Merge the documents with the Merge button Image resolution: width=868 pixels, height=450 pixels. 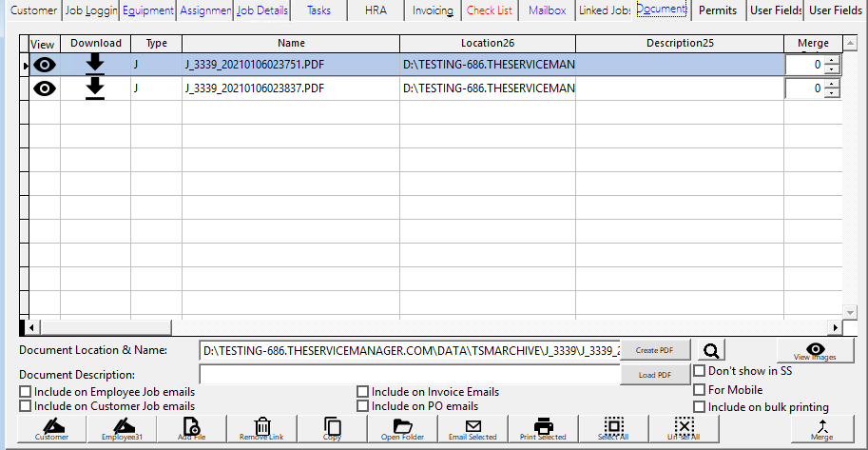pos(822,429)
